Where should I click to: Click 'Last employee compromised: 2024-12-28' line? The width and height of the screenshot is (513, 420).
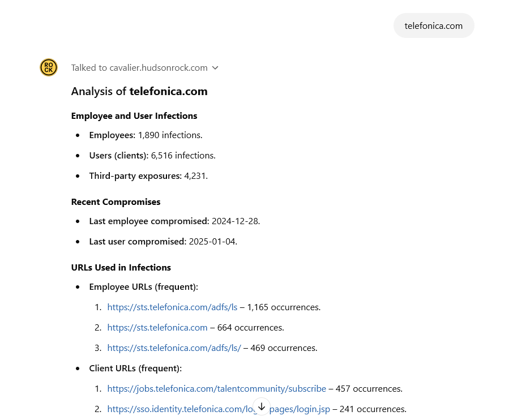coord(175,221)
